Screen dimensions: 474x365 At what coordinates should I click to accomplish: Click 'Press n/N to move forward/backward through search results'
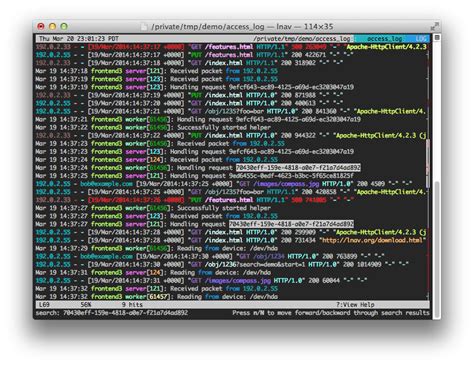pos(331,313)
